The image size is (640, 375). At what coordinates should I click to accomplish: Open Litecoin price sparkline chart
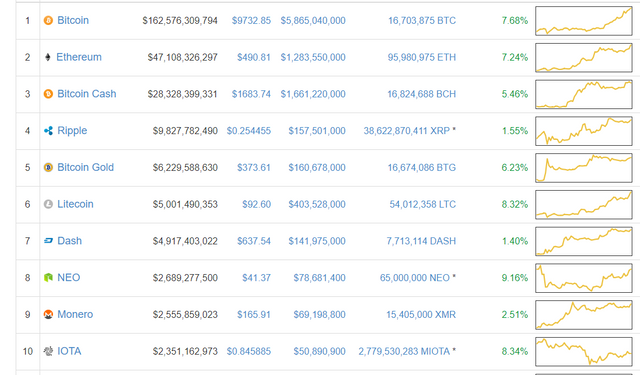click(584, 204)
